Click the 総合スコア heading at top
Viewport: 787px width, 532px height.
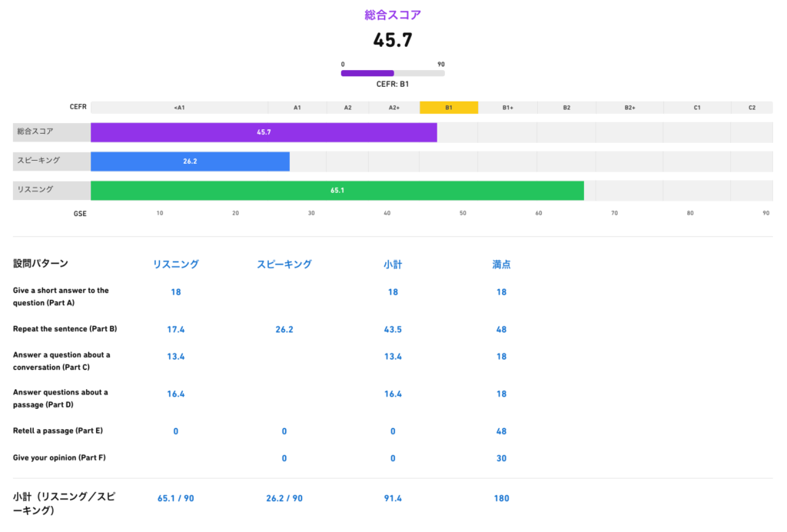tap(393, 15)
